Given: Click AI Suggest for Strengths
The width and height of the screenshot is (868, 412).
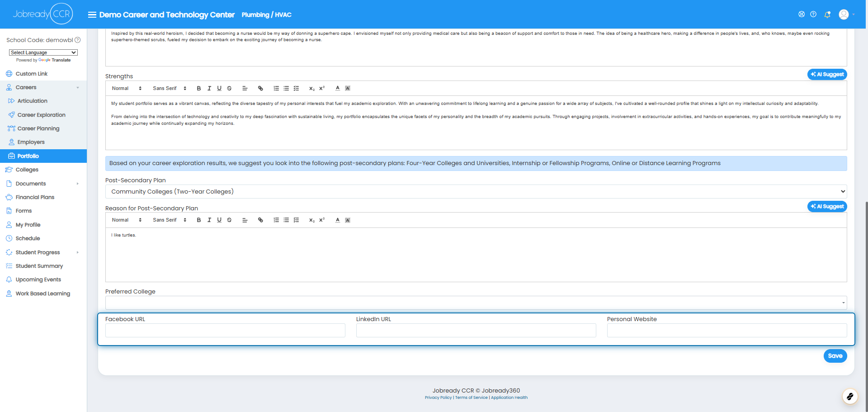Looking at the screenshot, I should click(827, 74).
